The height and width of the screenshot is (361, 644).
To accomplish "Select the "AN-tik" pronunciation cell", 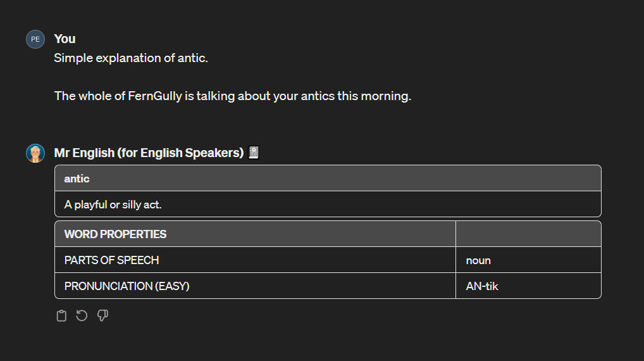I will (482, 286).
